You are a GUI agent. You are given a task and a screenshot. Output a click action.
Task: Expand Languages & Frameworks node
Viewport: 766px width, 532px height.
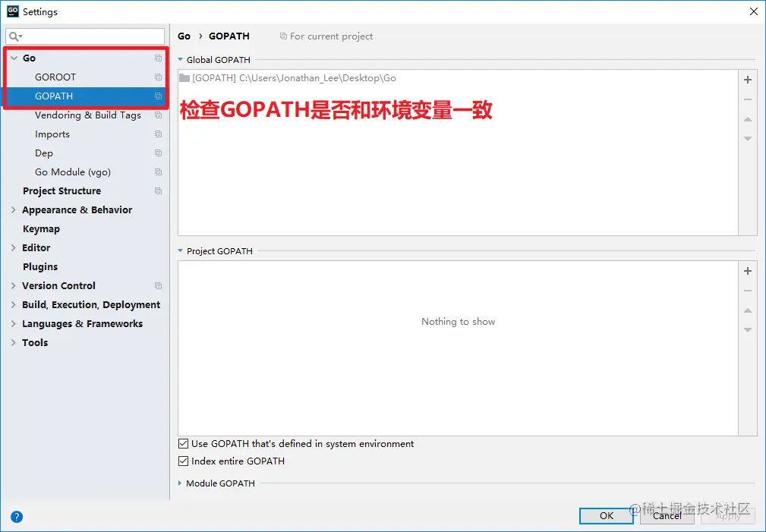pyautogui.click(x=14, y=324)
